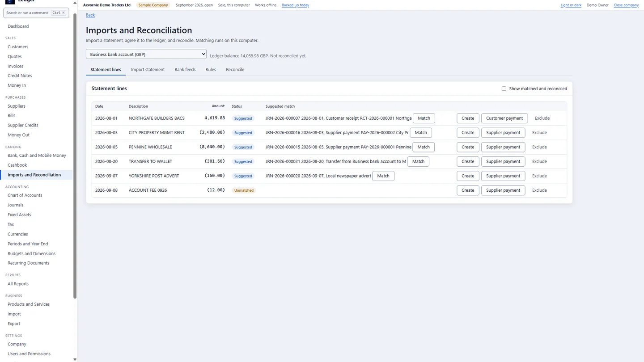Switch to the Statement lines tab
This screenshot has width=644, height=362.
[x=106, y=70]
